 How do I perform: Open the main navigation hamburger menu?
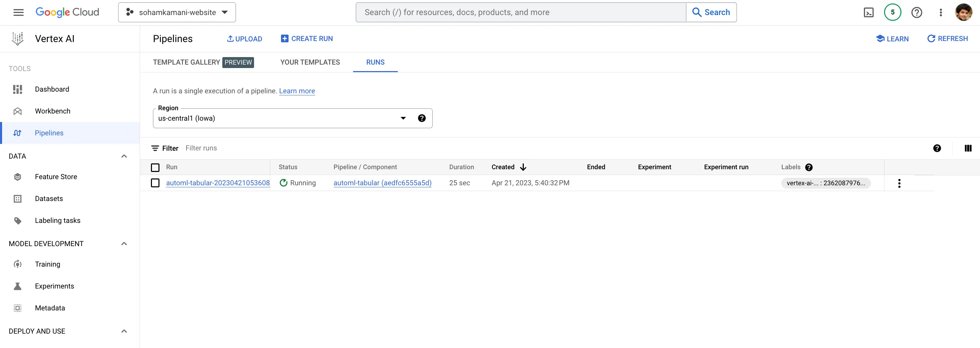(x=18, y=13)
